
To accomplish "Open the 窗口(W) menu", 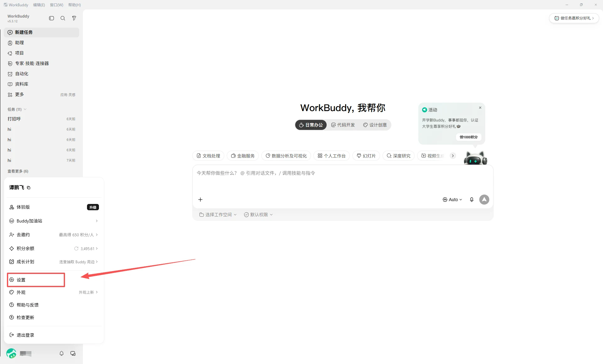I will (57, 5).
